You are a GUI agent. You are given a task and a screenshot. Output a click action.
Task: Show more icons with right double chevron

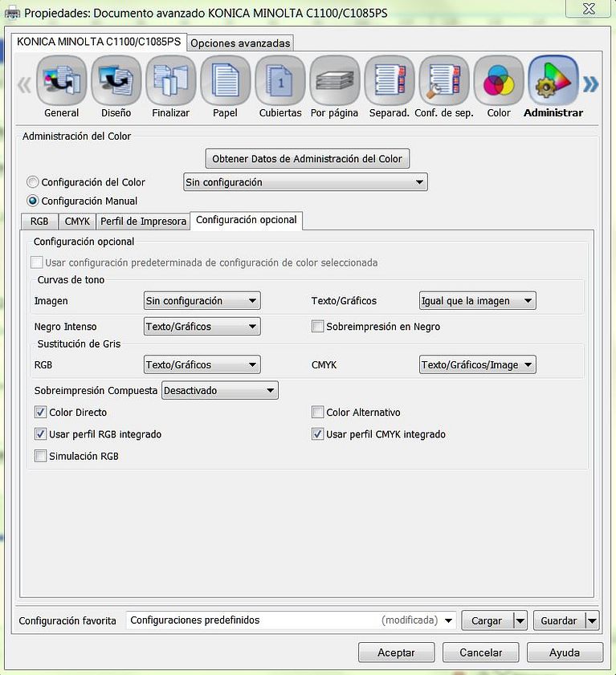pyautogui.click(x=590, y=84)
